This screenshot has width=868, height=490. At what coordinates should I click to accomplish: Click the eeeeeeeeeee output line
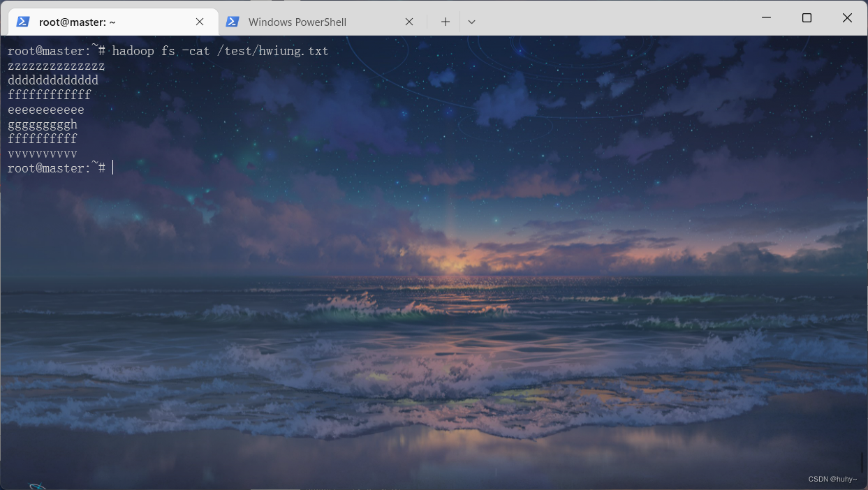pos(46,110)
